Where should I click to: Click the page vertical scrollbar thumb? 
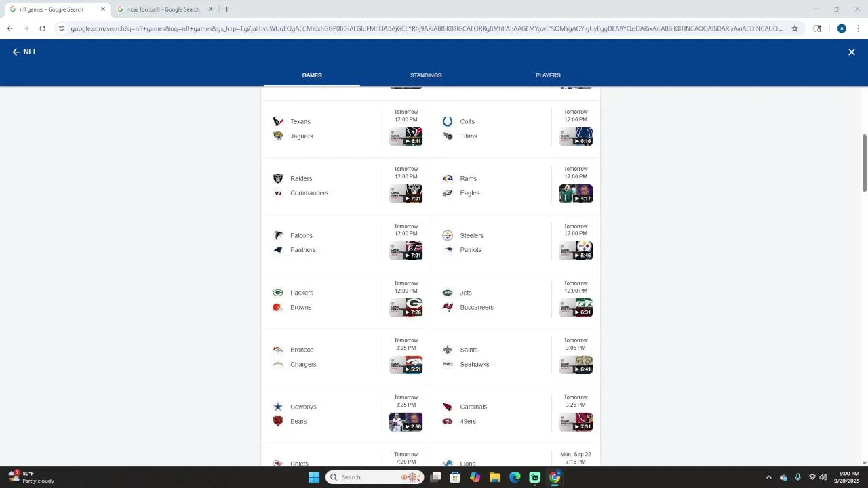point(864,163)
